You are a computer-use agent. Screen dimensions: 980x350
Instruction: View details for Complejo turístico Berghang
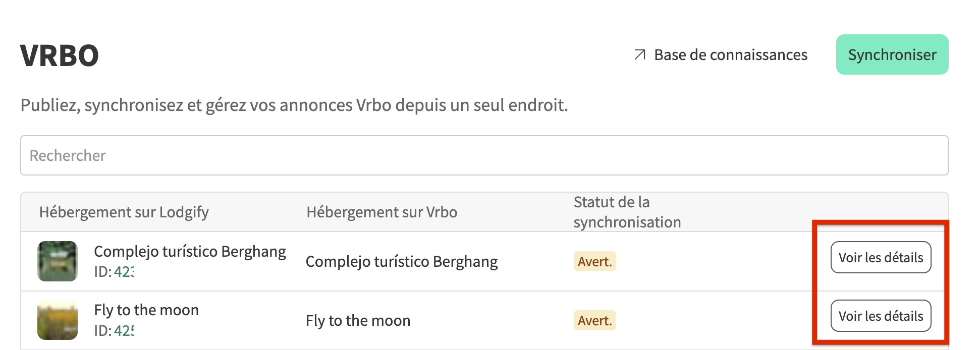[881, 257]
